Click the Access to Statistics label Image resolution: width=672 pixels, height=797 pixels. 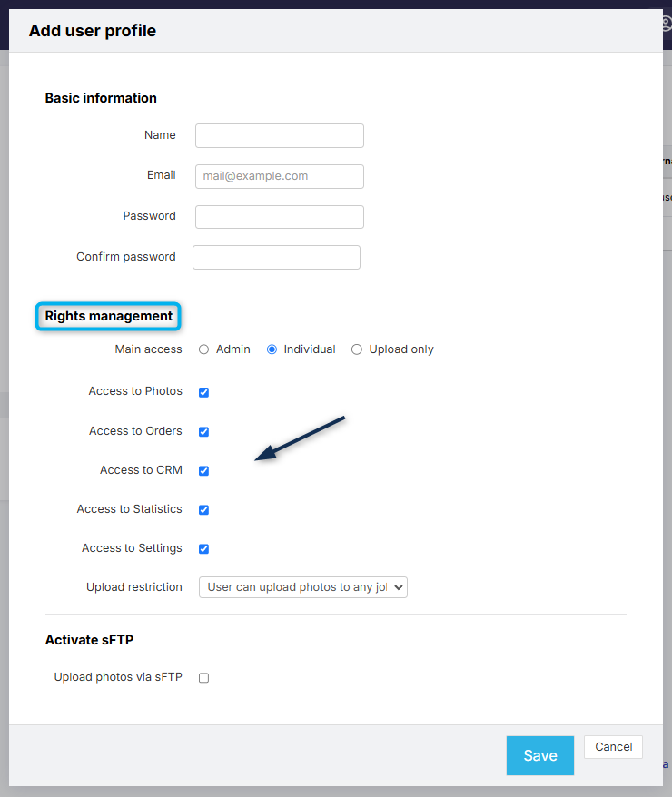129,509
